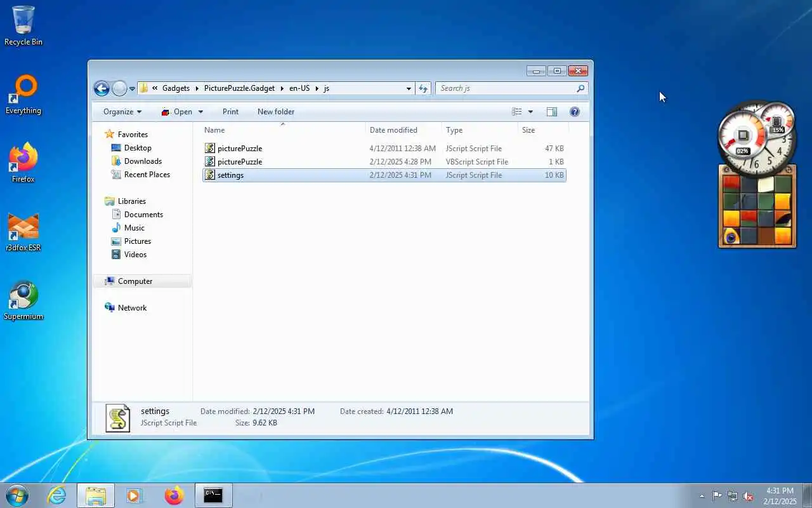Click Favorites in the navigation pane
The image size is (812, 508).
pyautogui.click(x=133, y=134)
